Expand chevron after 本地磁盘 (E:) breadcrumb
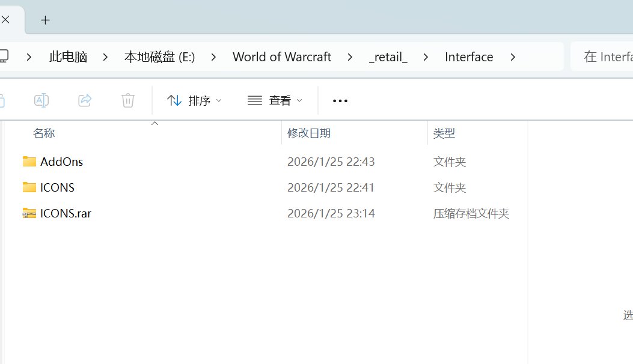This screenshot has height=364, width=633. click(x=213, y=57)
